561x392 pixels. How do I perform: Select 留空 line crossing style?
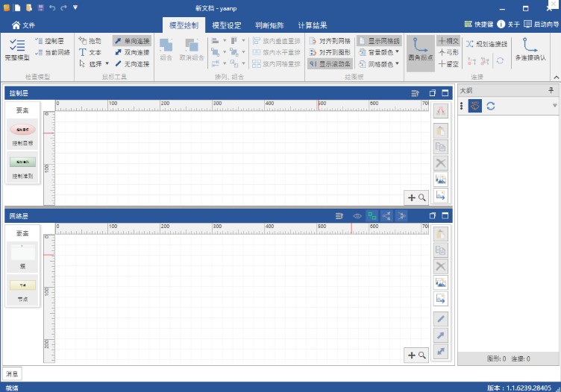[x=448, y=64]
